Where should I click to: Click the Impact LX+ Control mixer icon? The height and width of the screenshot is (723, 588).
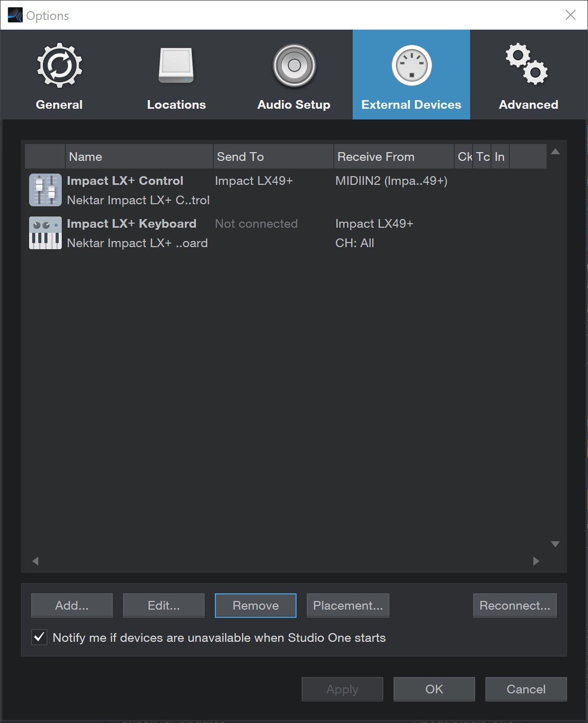pos(45,189)
